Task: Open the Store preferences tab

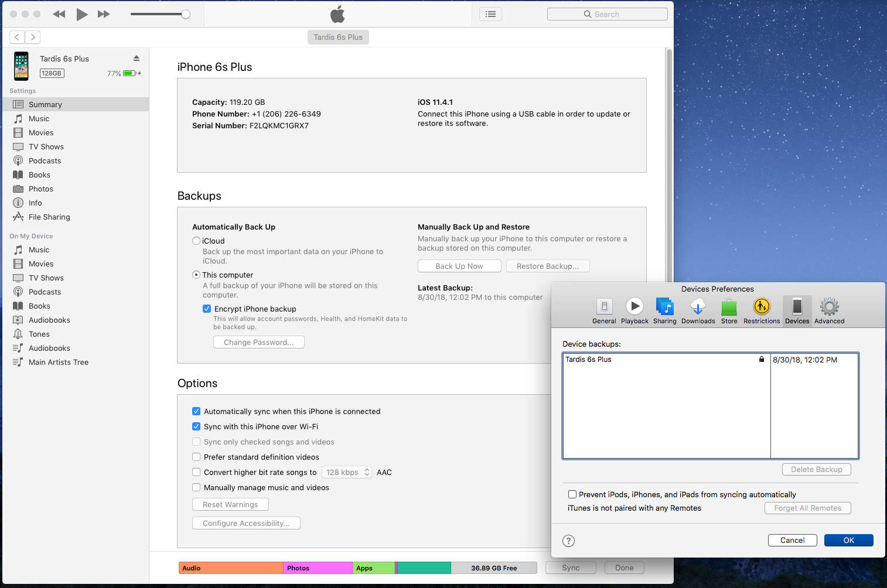Action: (x=729, y=311)
